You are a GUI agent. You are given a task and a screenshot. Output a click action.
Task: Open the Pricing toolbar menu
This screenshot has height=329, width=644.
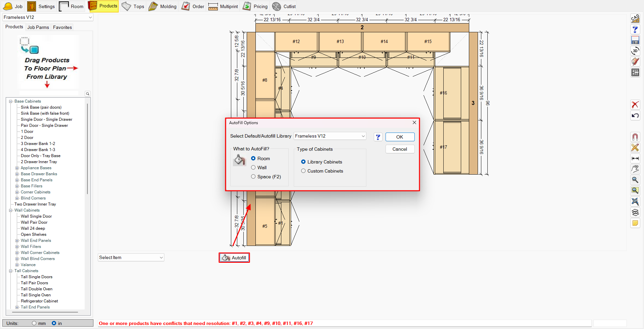[255, 6]
